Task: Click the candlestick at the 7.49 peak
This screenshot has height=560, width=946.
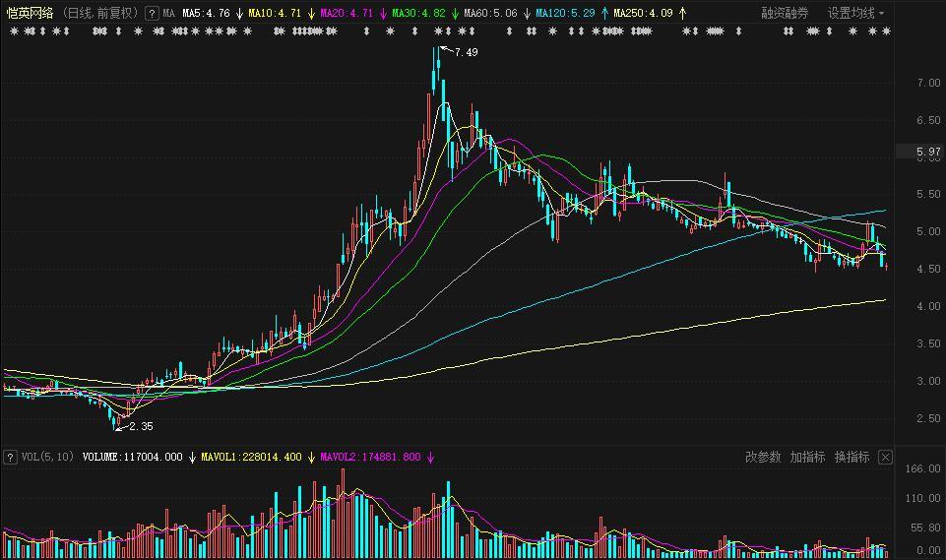Action: tap(438, 63)
